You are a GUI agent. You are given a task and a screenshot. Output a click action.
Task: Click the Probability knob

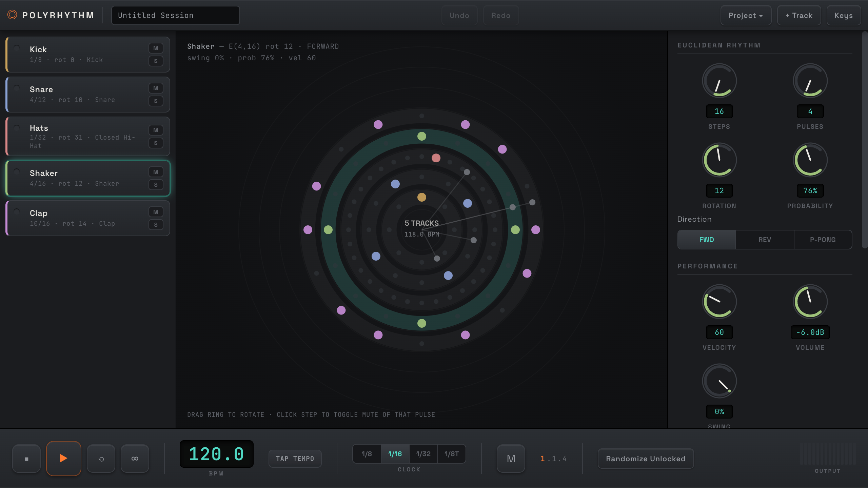tap(810, 160)
